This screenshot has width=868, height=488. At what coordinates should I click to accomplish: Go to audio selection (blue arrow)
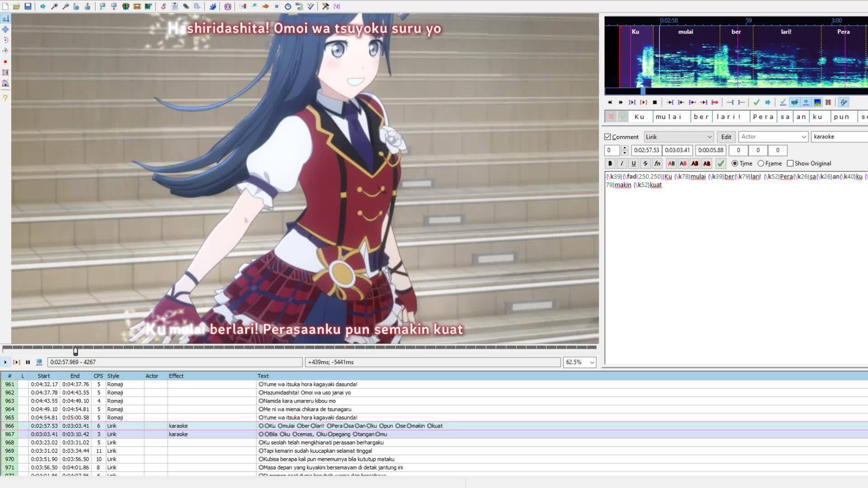(768, 103)
